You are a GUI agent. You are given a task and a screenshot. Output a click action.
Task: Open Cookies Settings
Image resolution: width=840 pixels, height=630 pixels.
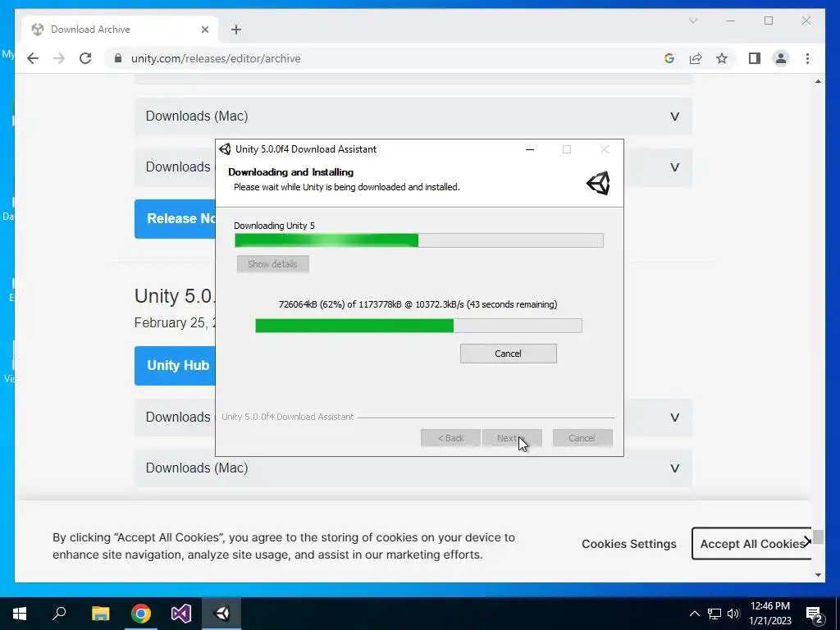coord(629,544)
